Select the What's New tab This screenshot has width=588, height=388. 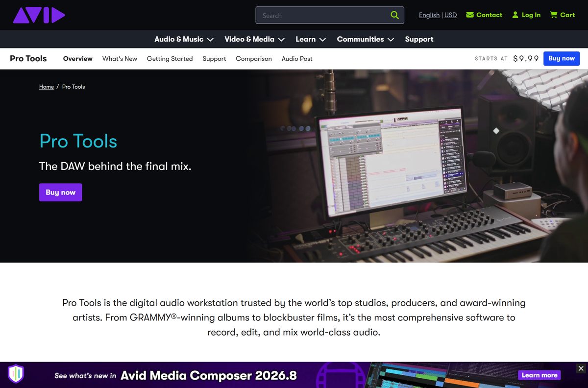click(x=120, y=59)
